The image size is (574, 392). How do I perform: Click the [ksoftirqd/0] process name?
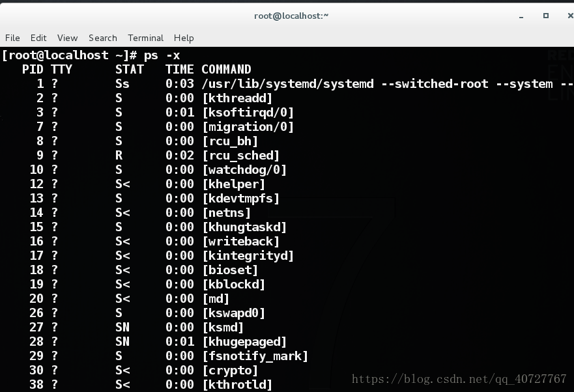pos(248,113)
